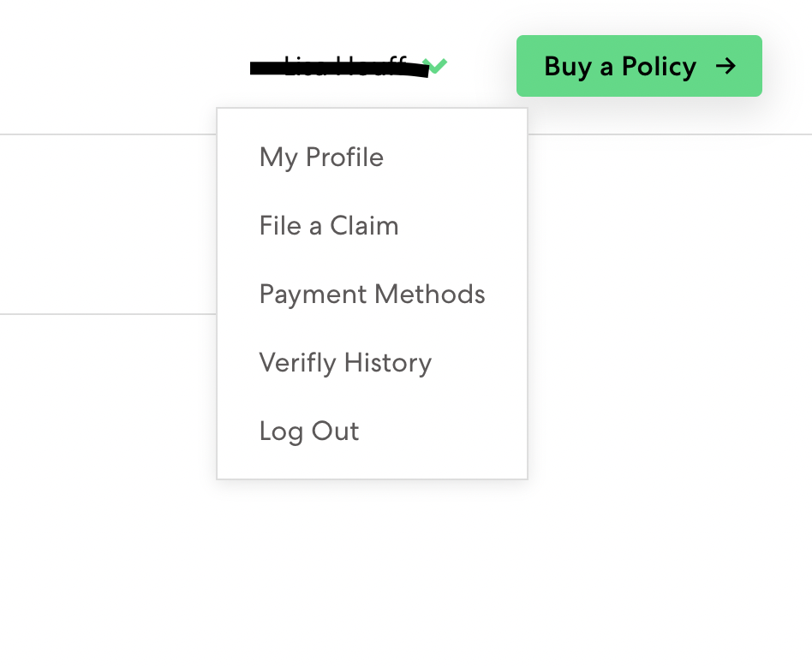The height and width of the screenshot is (666, 812).
Task: Open Payment Methods menu entry
Action: click(372, 294)
